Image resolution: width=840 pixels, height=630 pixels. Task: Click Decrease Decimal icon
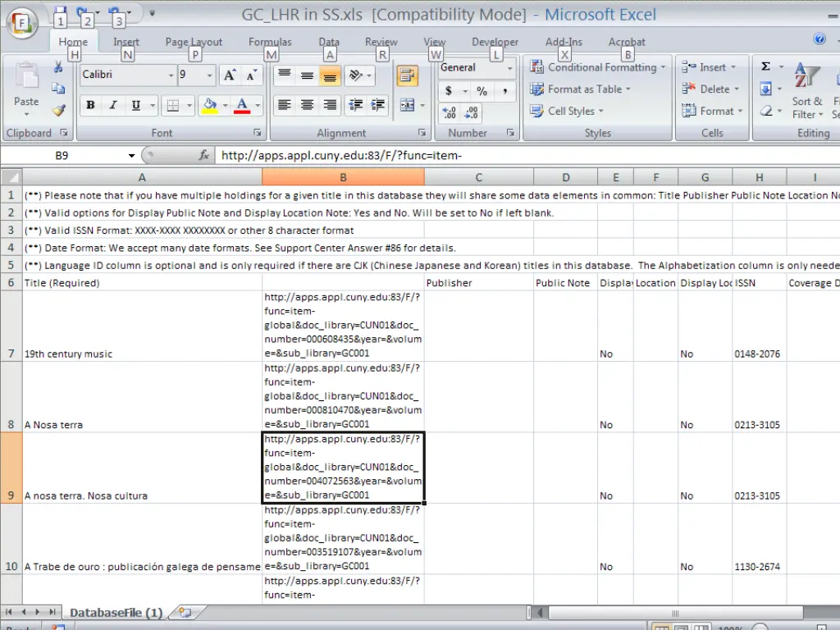[472, 112]
